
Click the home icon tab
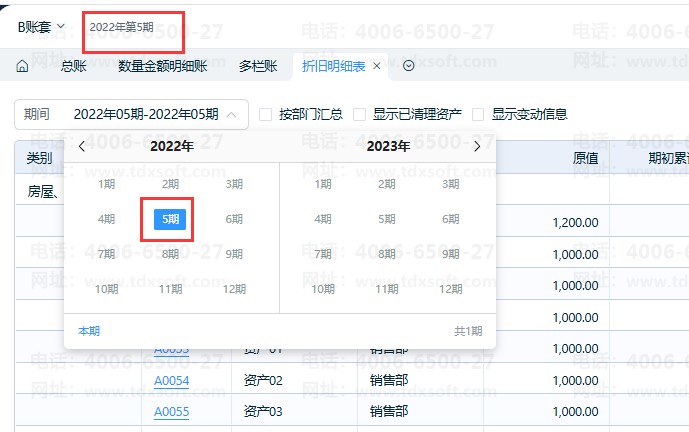click(22, 66)
